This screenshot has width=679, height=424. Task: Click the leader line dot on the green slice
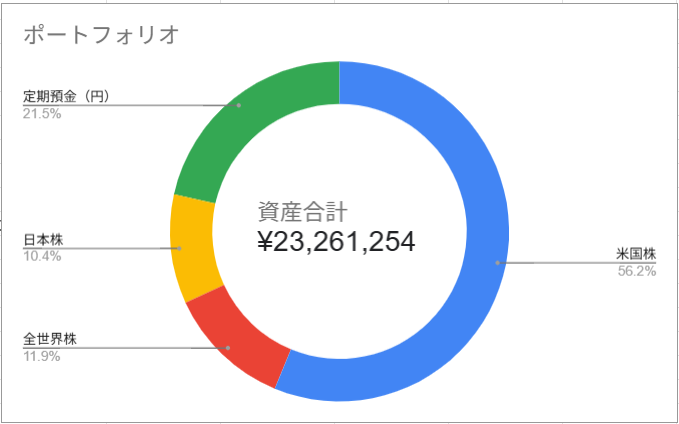tap(239, 105)
